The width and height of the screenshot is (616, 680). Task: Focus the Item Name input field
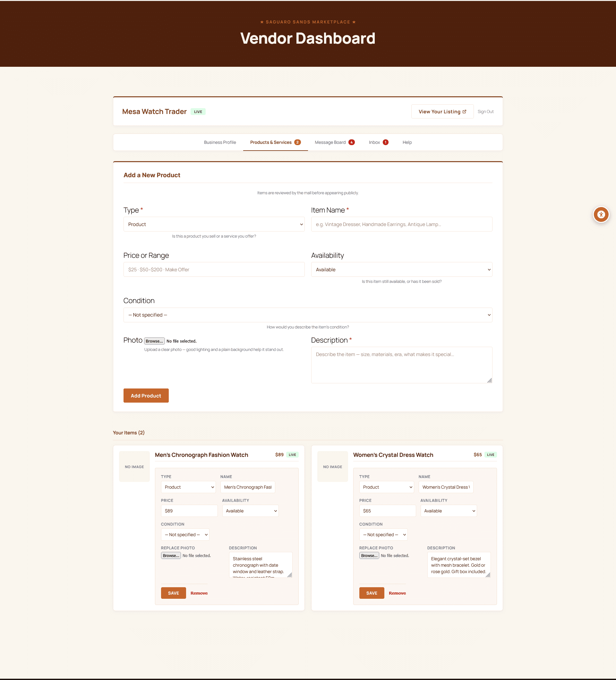401,224
